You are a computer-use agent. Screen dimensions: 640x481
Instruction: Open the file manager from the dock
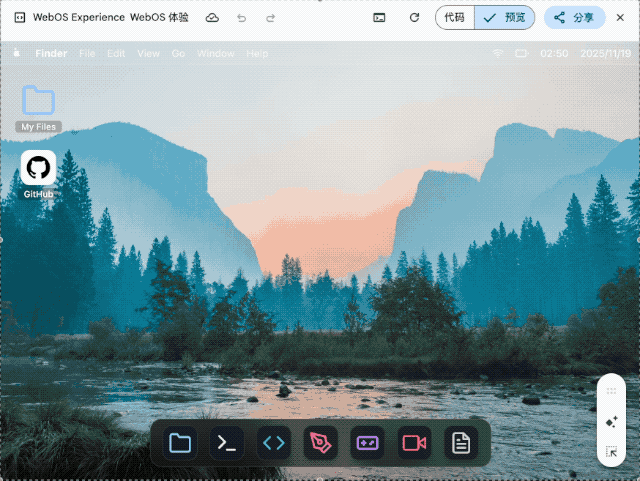(x=180, y=442)
